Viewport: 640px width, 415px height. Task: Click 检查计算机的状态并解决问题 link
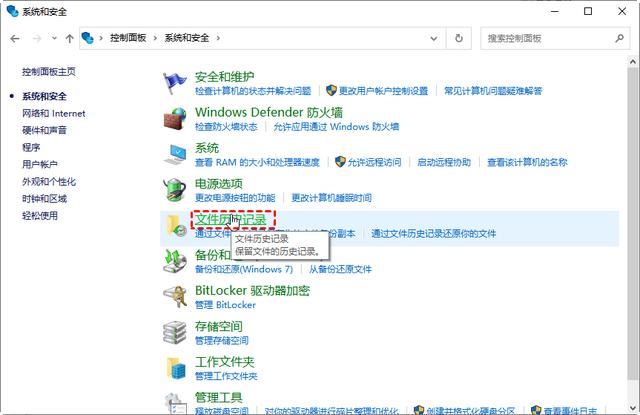(x=253, y=91)
